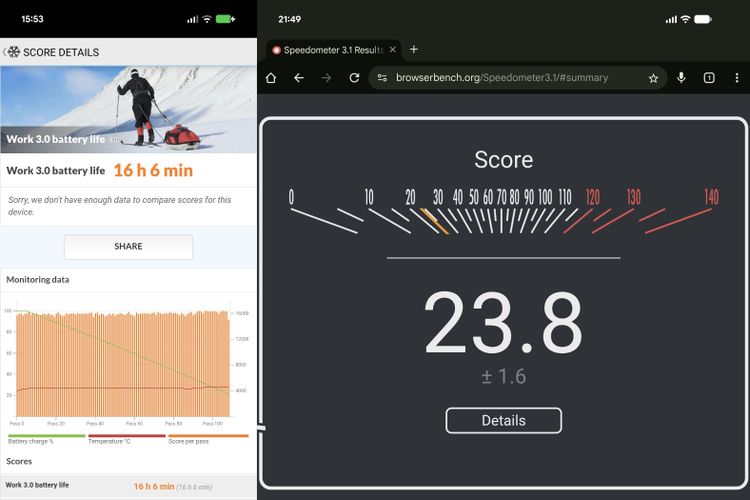The image size is (750, 500).
Task: Click the Speedometer score gauge scale
Action: (x=503, y=212)
